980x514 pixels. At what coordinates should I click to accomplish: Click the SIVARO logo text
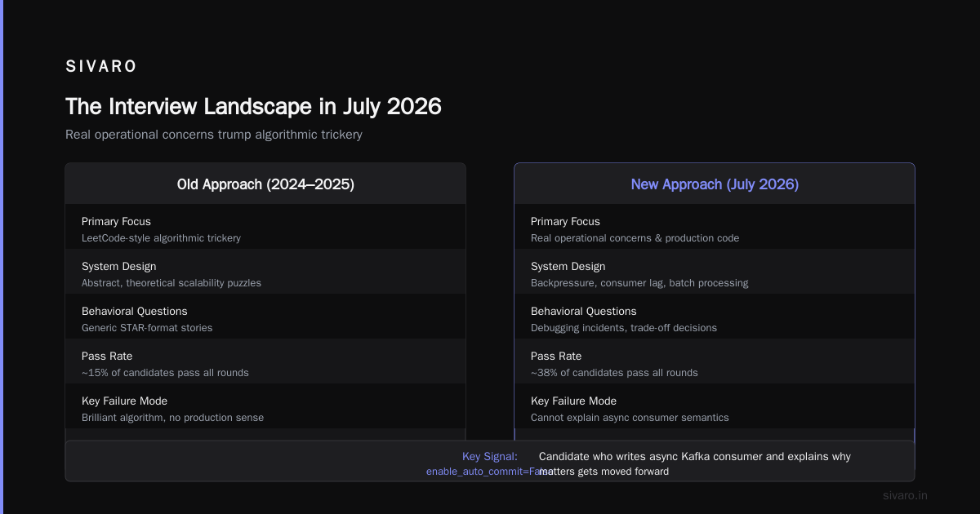[x=101, y=67]
